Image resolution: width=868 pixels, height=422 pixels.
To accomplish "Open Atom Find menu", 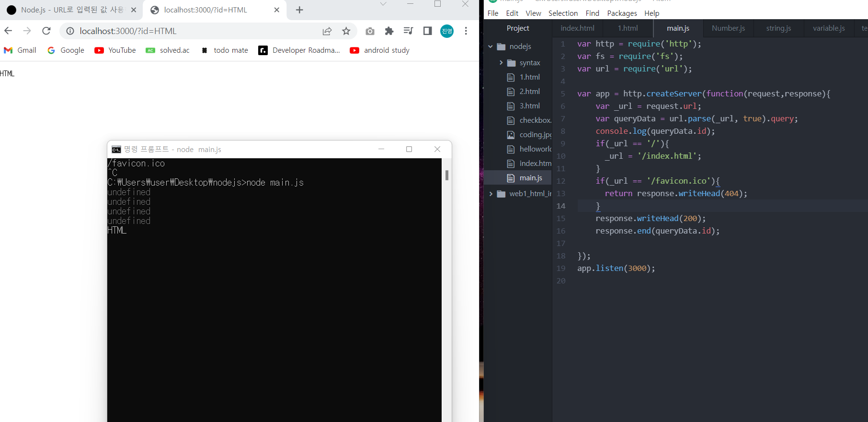I will 593,13.
